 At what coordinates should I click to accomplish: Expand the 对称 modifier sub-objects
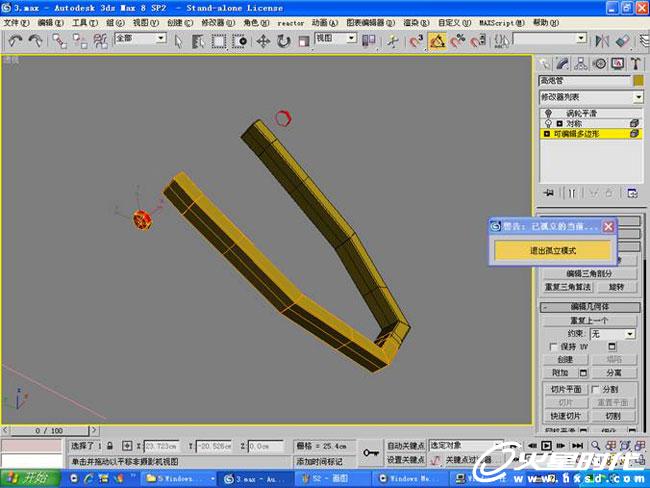(x=559, y=124)
